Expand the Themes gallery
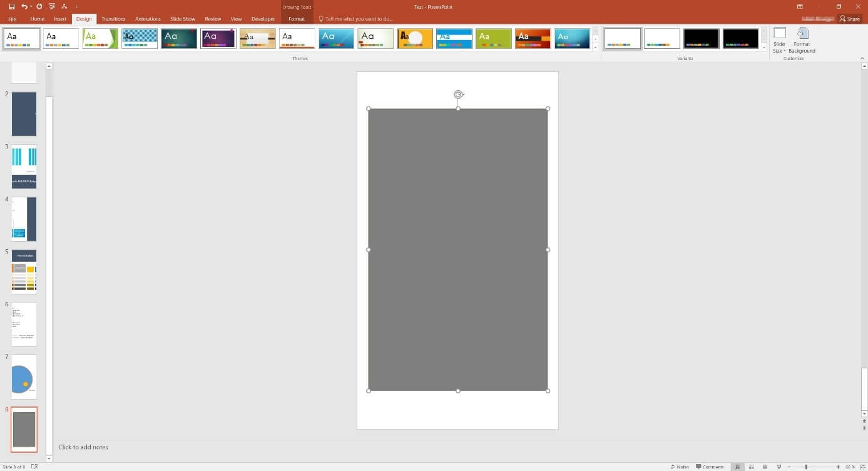This screenshot has height=471, width=868. coord(594,47)
